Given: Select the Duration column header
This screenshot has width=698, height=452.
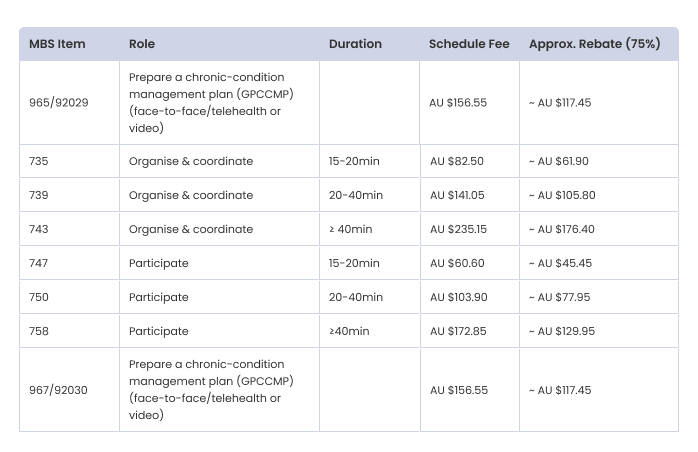Looking at the screenshot, I should 355,44.
